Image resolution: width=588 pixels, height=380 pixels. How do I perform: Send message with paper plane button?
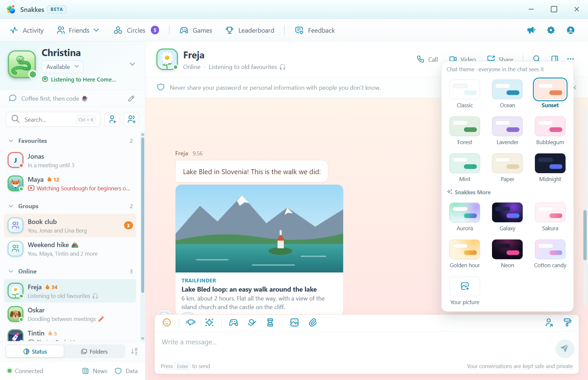tap(565, 349)
